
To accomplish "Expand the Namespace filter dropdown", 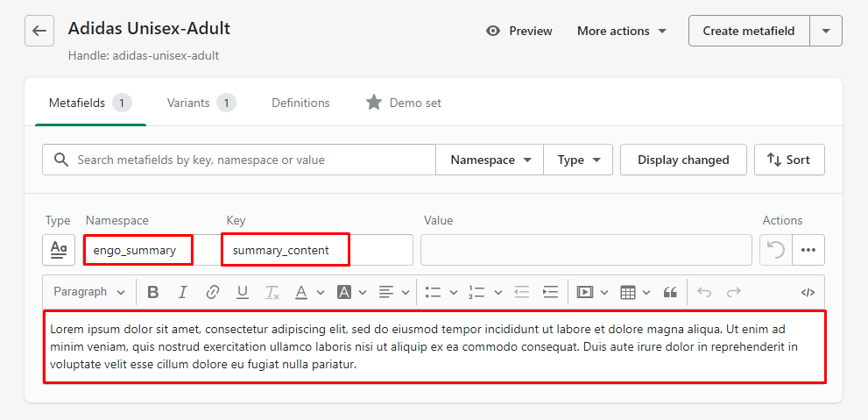I will pos(490,160).
